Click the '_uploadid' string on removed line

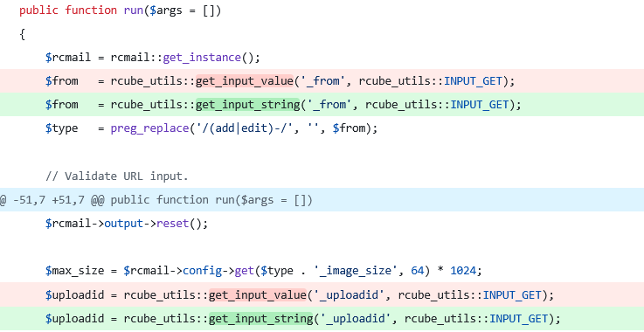coord(350,295)
